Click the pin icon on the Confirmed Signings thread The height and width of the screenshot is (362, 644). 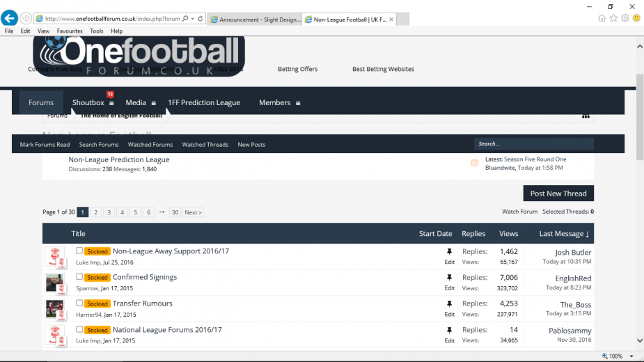[x=449, y=277]
